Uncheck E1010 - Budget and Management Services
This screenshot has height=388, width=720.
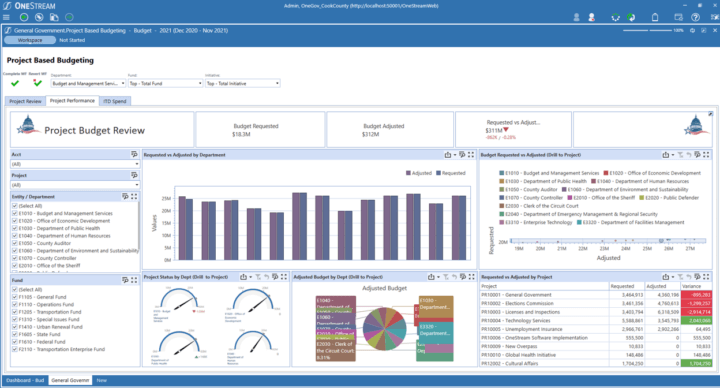click(x=15, y=214)
